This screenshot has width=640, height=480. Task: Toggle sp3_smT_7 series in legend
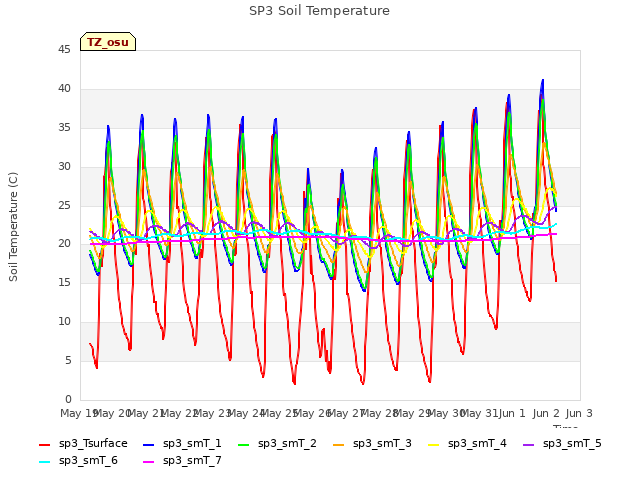pyautogui.click(x=182, y=461)
